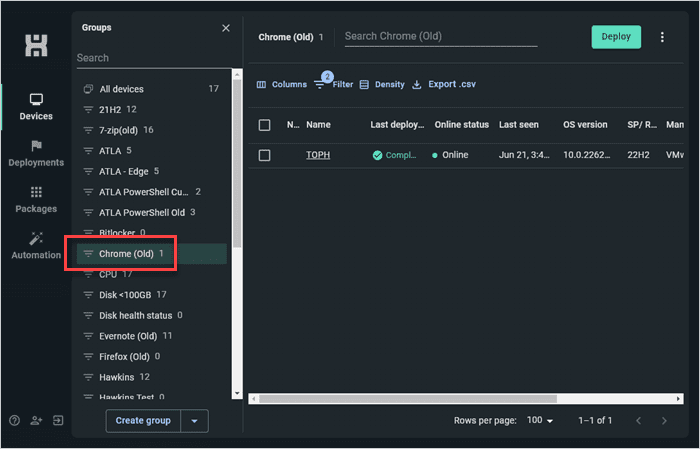Select the ATLA PowerShell Cu... group
700x449 pixels.
[152, 191]
